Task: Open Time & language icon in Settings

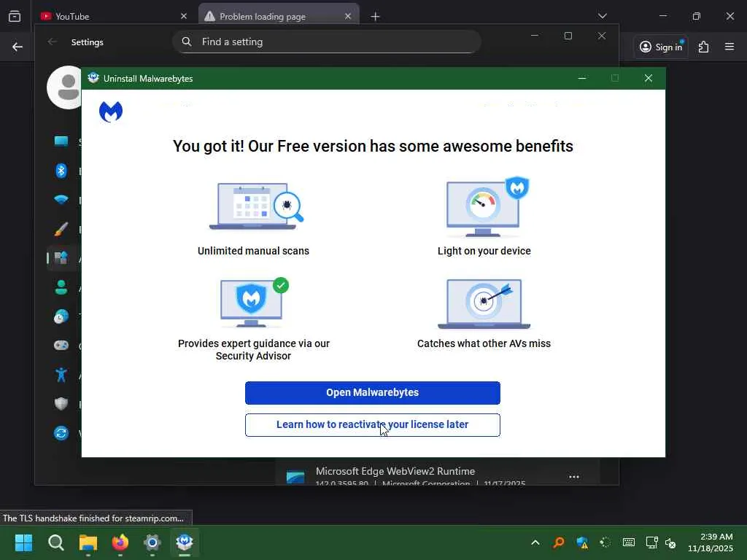Action: tap(61, 316)
